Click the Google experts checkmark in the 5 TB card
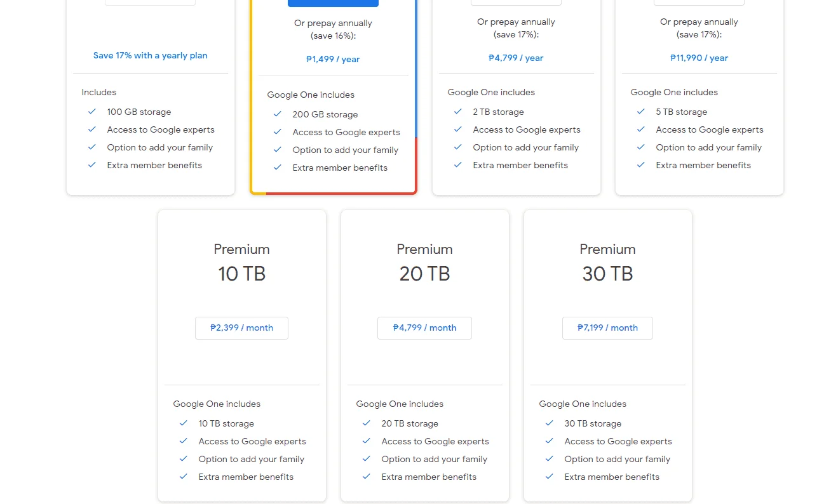Image resolution: width=824 pixels, height=504 pixels. (641, 129)
